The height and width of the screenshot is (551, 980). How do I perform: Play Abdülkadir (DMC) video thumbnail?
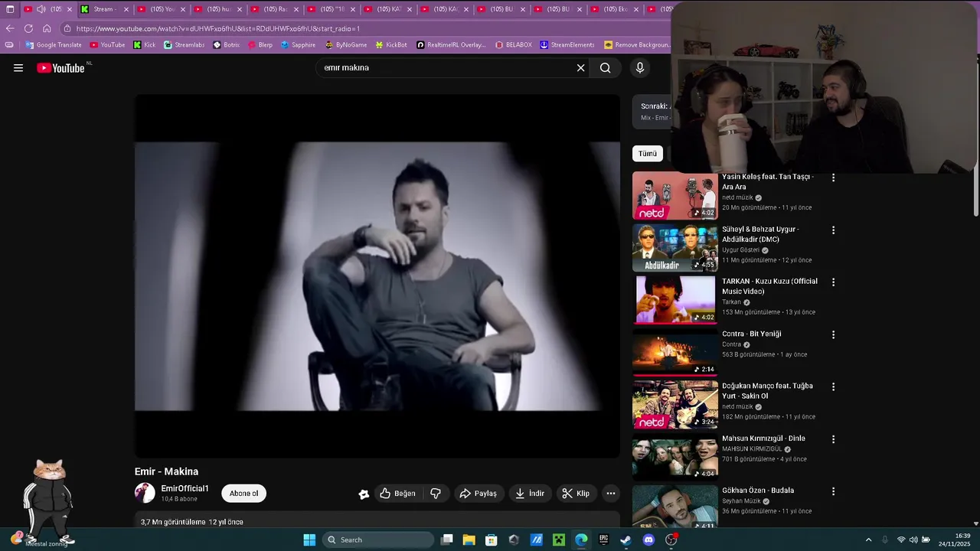675,248
